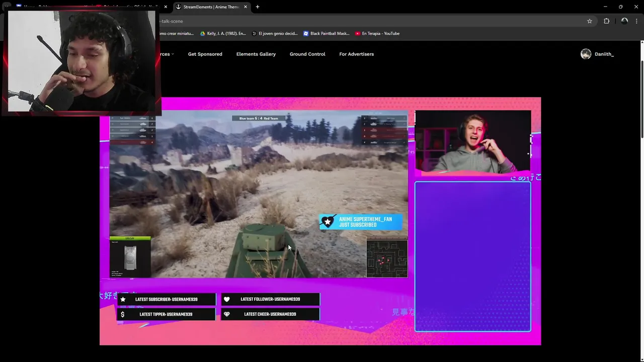Bookmark this page with the star icon
This screenshot has height=362, width=644.
coord(590,21)
